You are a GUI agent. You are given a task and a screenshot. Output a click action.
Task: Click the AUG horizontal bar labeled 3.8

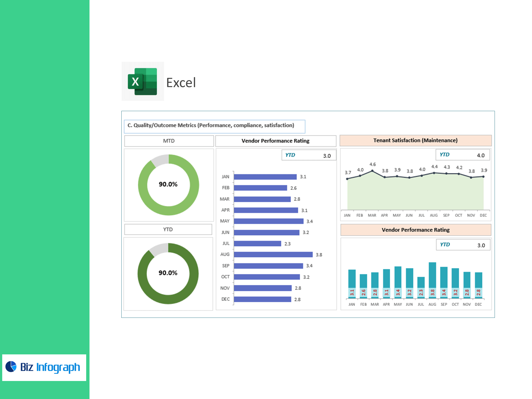click(273, 255)
